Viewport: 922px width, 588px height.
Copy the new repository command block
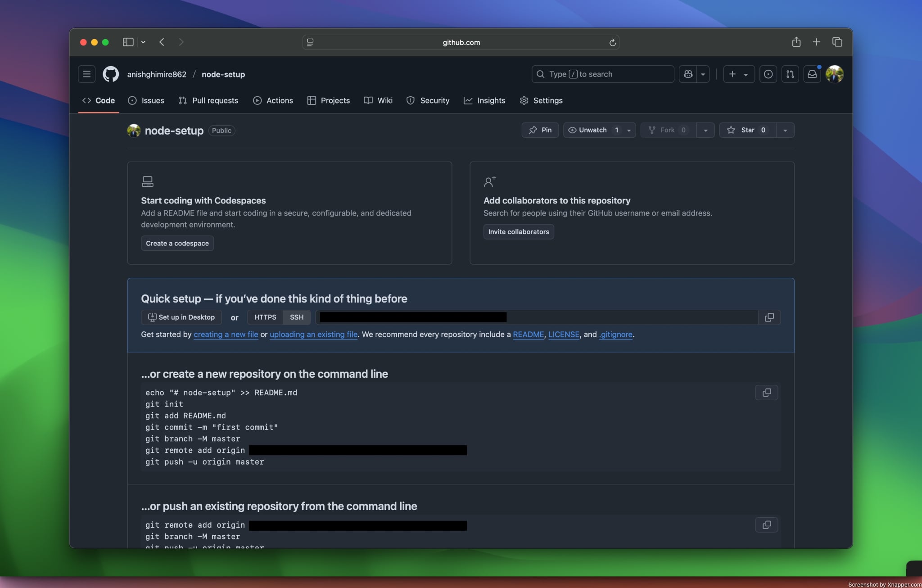pyautogui.click(x=766, y=392)
